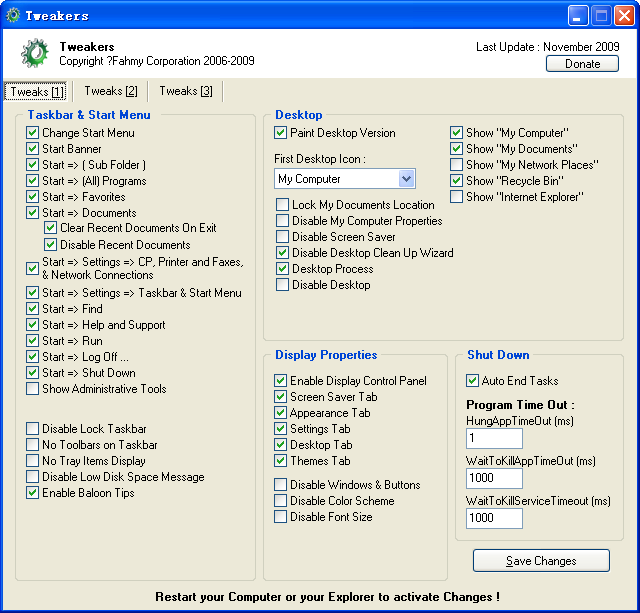This screenshot has height=613, width=640.
Task: Enable Disable My Computer Properties
Action: (x=282, y=221)
